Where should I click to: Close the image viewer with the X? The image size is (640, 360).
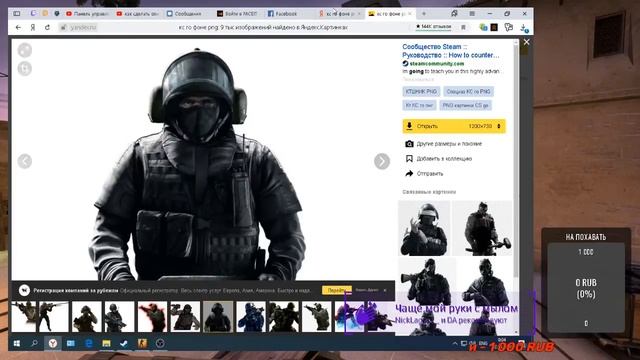point(527,42)
